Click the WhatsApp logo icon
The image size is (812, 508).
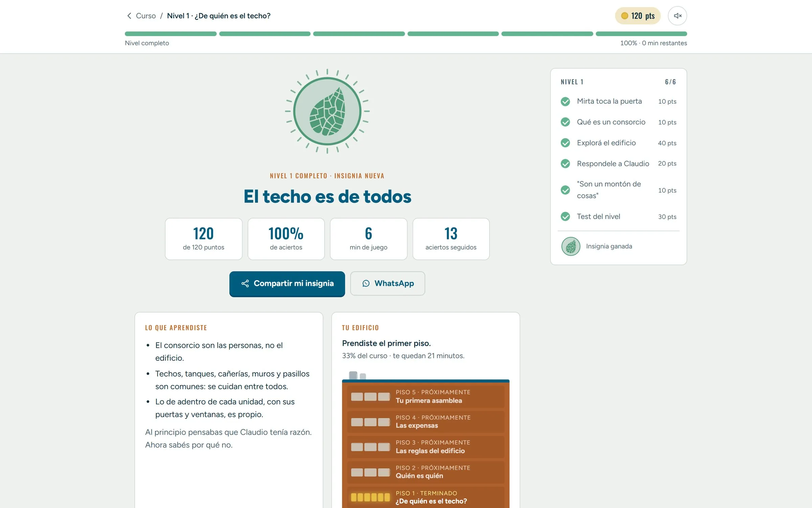(366, 283)
